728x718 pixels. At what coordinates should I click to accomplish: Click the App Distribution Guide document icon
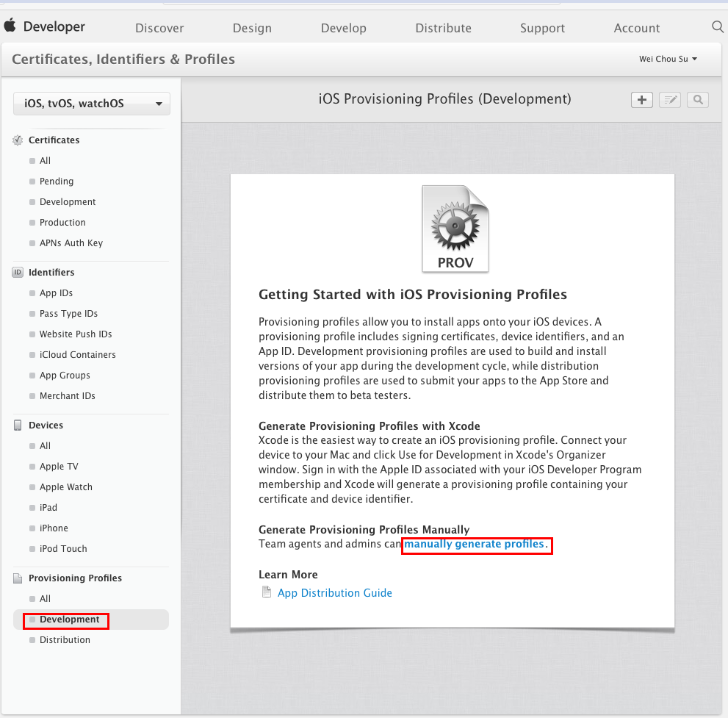coord(267,592)
